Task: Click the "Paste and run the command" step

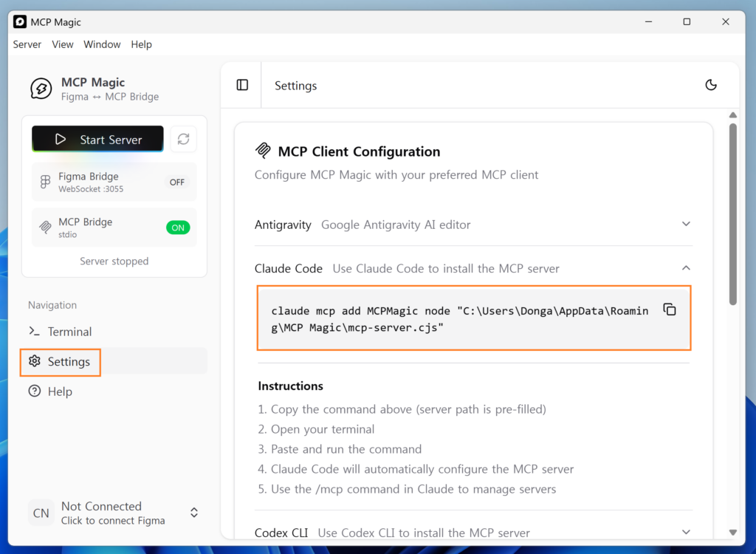Action: click(x=346, y=449)
